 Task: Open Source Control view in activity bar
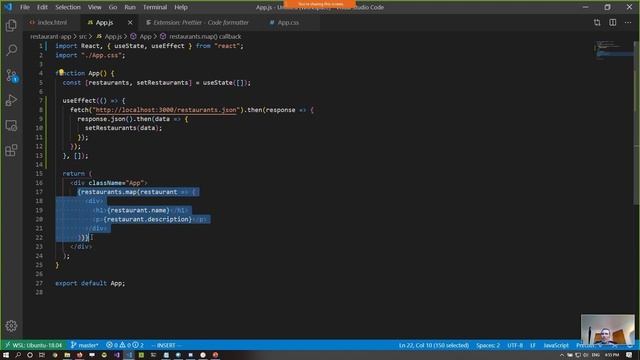11,76
